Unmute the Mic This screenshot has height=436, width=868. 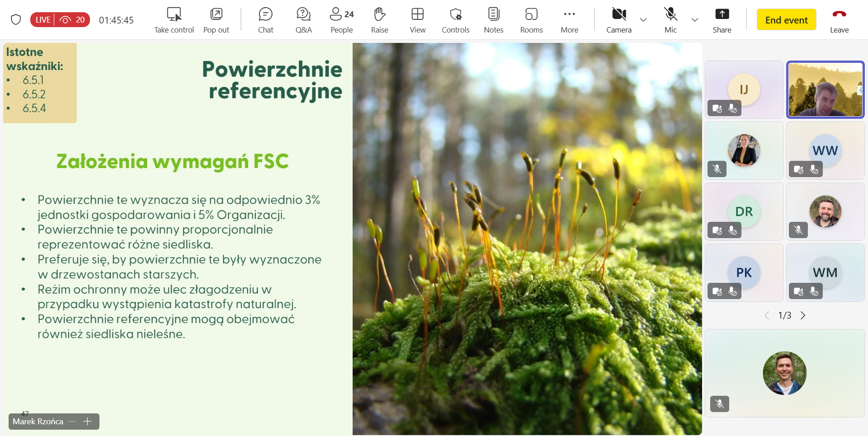click(x=670, y=20)
